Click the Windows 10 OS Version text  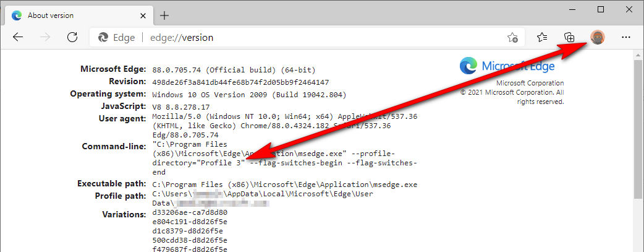(249, 95)
